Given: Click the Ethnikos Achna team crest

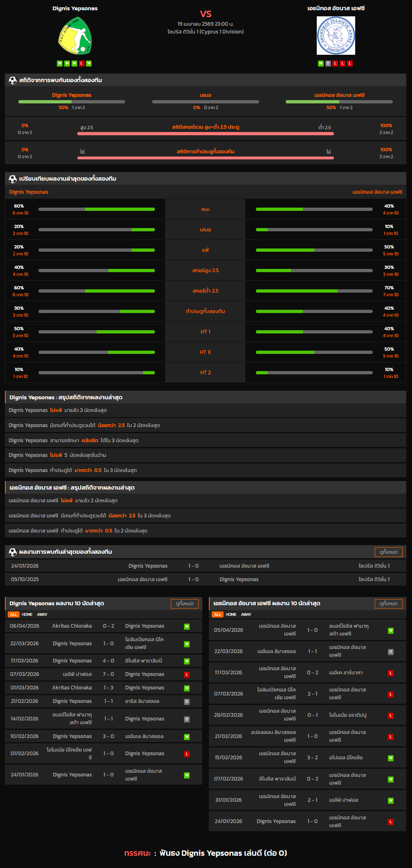Looking at the screenshot, I should point(336,36).
